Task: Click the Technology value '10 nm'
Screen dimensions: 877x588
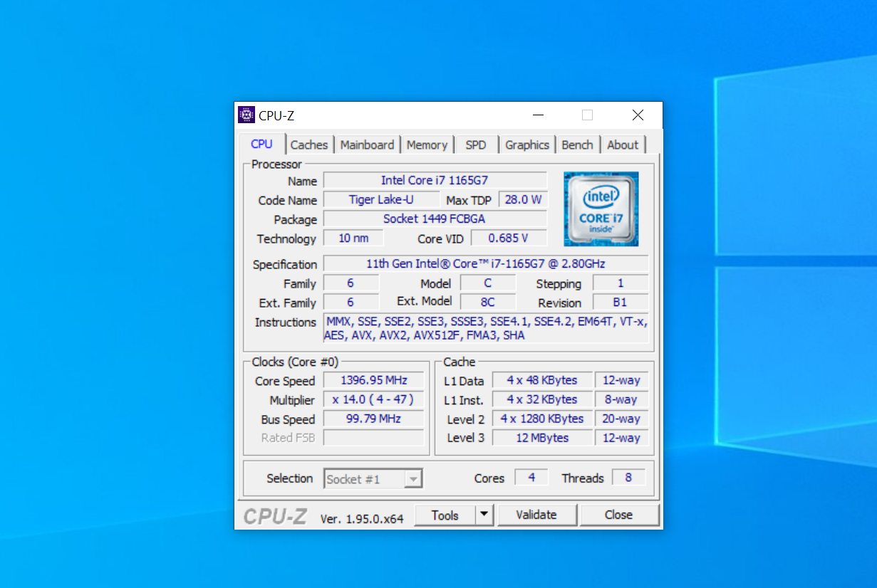Action: (354, 238)
